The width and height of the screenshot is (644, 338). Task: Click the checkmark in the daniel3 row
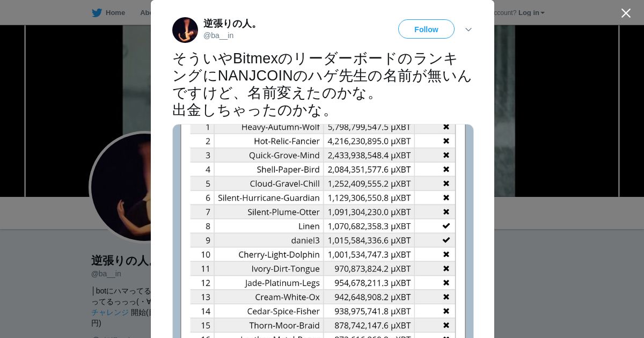[x=446, y=240]
